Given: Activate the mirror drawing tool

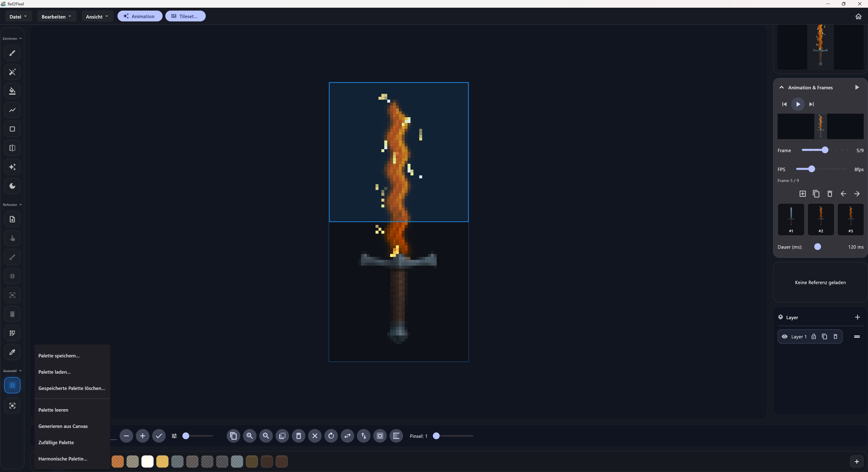Looking at the screenshot, I should click(x=12, y=148).
